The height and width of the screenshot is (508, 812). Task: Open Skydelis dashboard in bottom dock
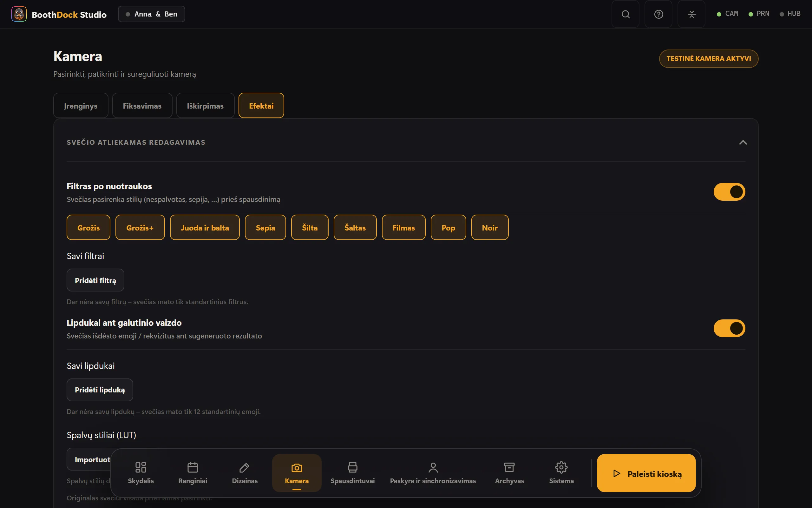141,473
